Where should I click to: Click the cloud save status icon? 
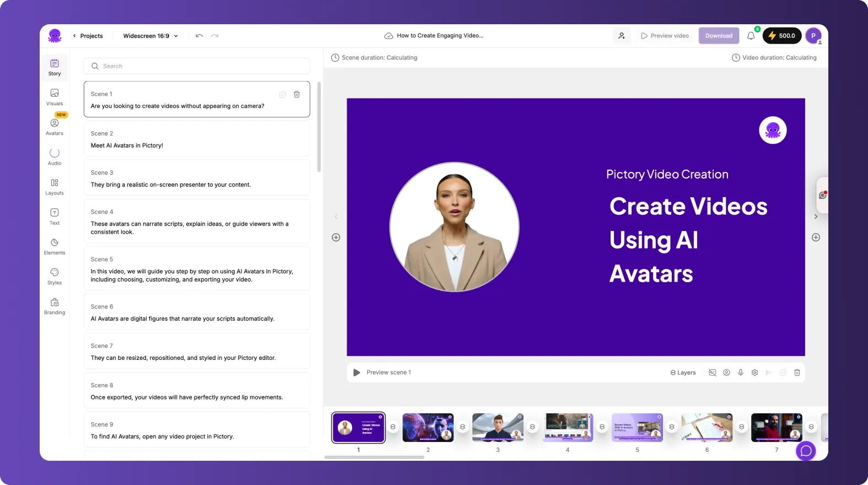pos(389,36)
